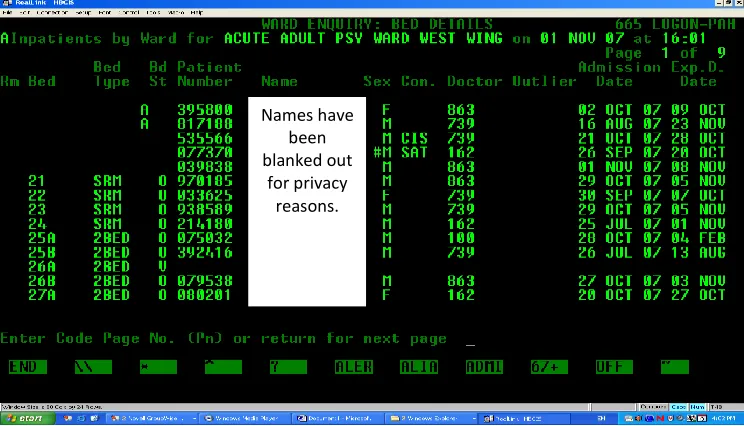Click the input cursor after 'next page' prompt

tap(470, 344)
